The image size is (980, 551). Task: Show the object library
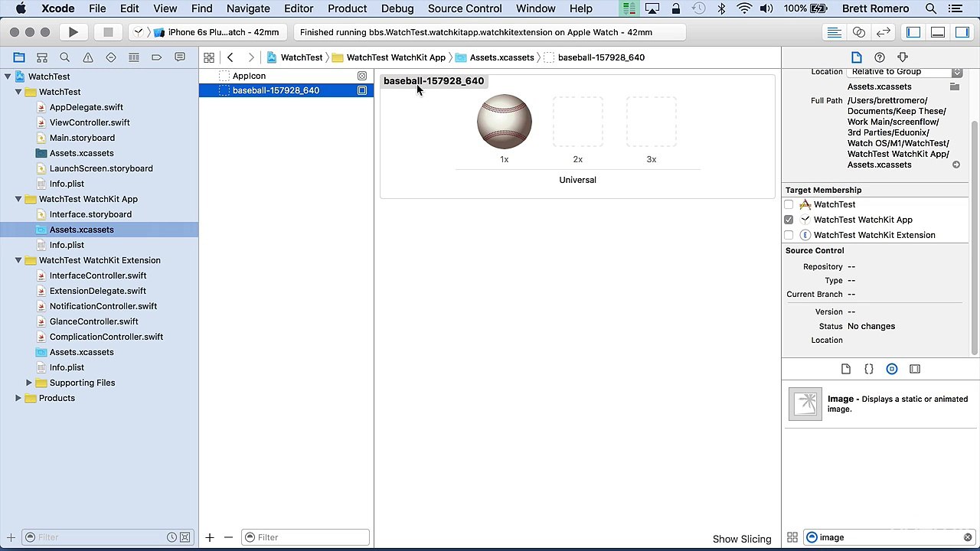(892, 369)
